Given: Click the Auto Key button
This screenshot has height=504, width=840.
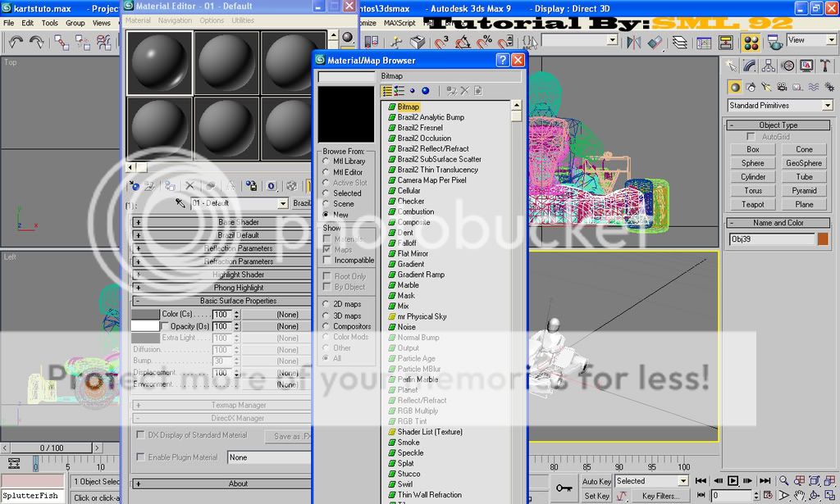Looking at the screenshot, I should coord(596,482).
